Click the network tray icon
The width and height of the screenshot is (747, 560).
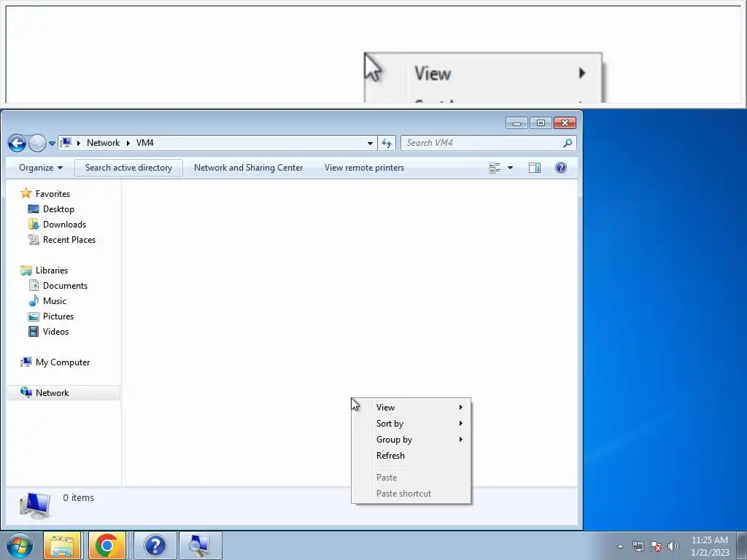click(638, 546)
